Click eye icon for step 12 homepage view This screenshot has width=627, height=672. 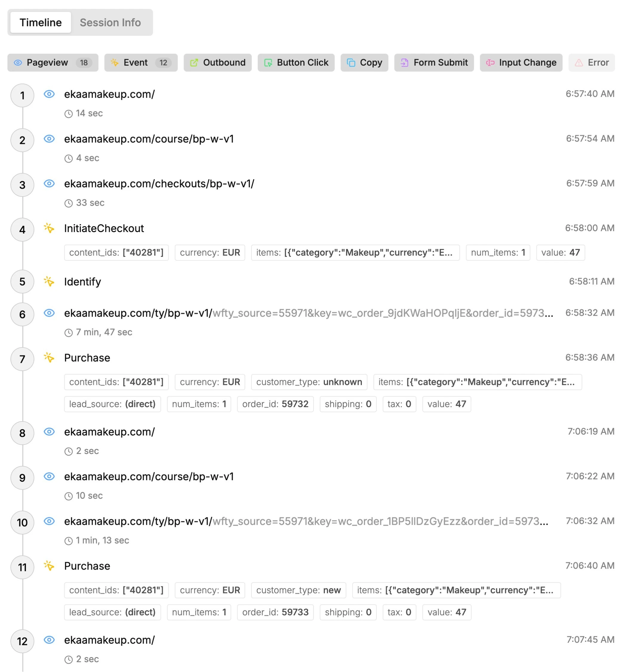click(x=49, y=639)
